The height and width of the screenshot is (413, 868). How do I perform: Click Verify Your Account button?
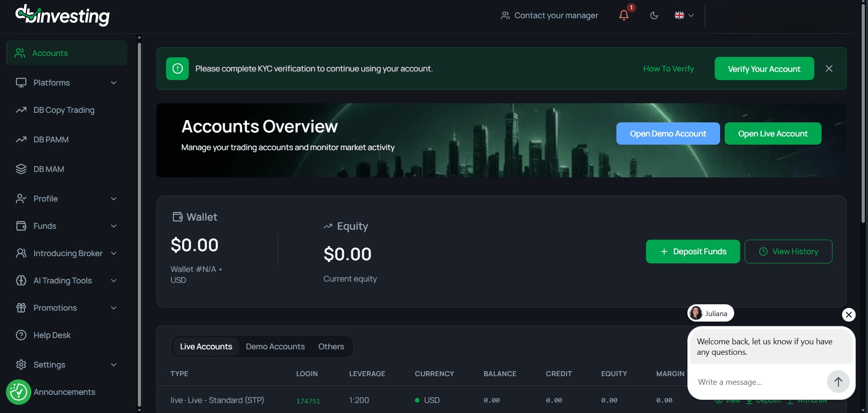[x=764, y=69]
